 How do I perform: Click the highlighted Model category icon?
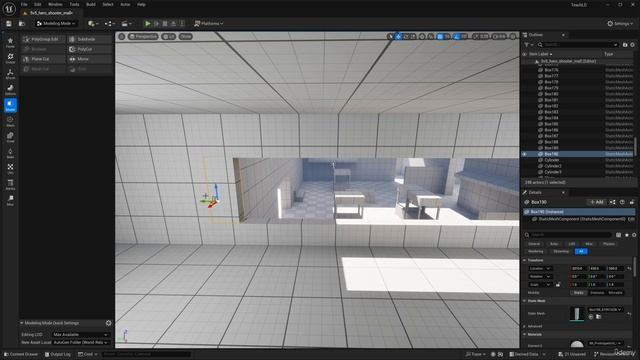coord(10,105)
